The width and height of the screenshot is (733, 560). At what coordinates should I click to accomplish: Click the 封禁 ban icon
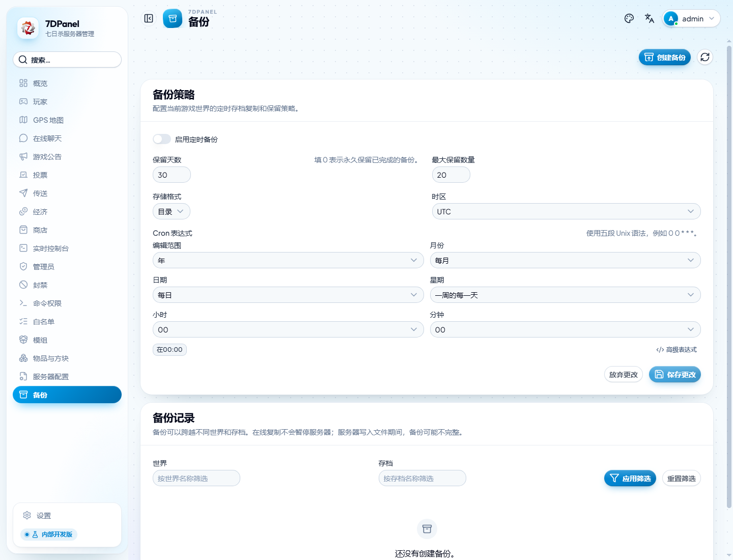click(x=23, y=285)
